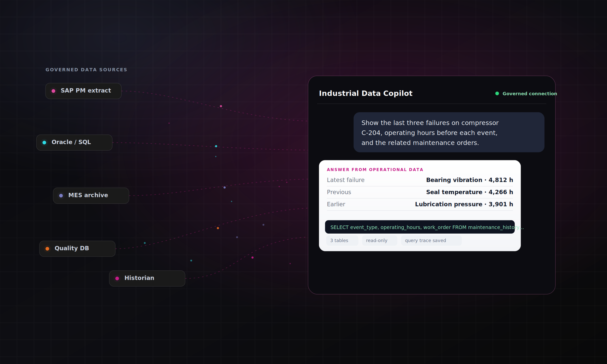Click the SELECT event_type SQL query block

coord(420,227)
